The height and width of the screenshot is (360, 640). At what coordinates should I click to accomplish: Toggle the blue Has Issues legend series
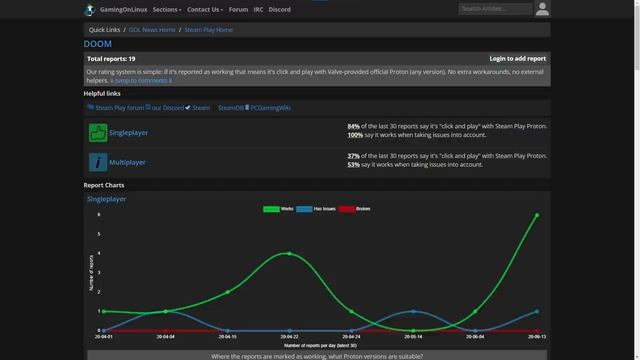316,209
